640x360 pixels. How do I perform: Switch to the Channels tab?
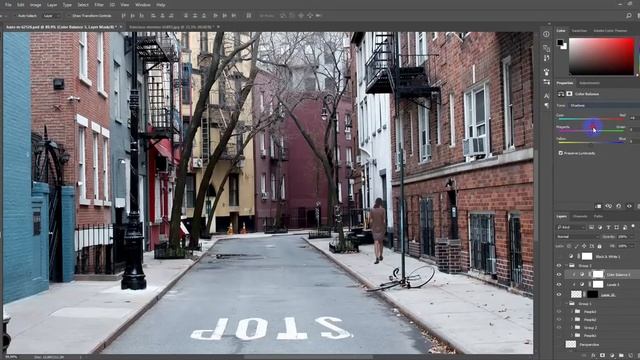pyautogui.click(x=580, y=216)
